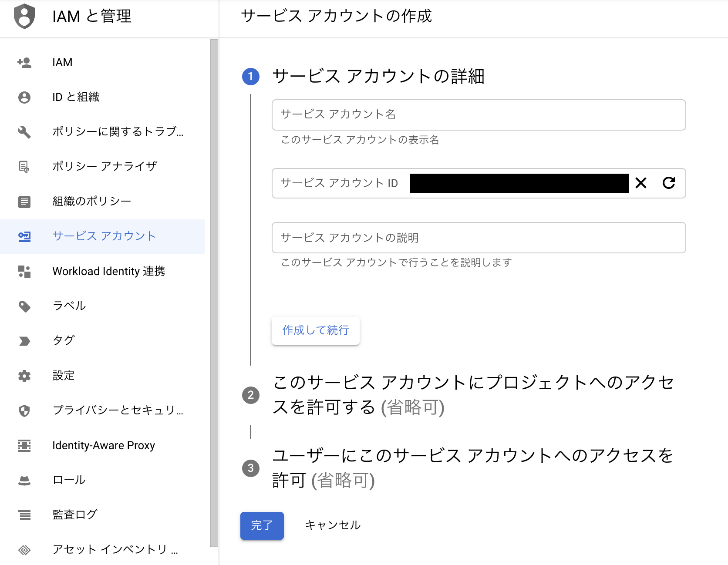Click the サービス アカウント key card icon

[24, 236]
